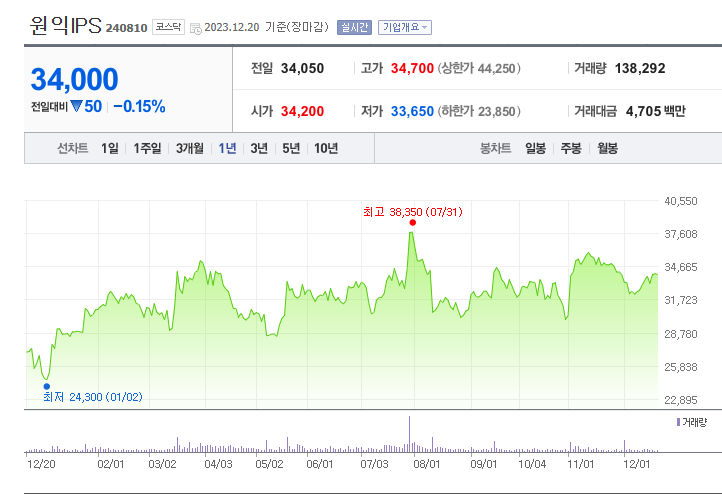Select the 3개월 line chart tab
722x494 pixels.
click(x=190, y=148)
